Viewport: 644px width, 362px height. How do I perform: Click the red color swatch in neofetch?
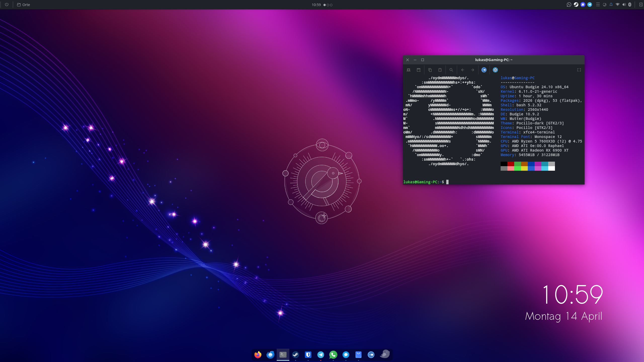(511, 164)
